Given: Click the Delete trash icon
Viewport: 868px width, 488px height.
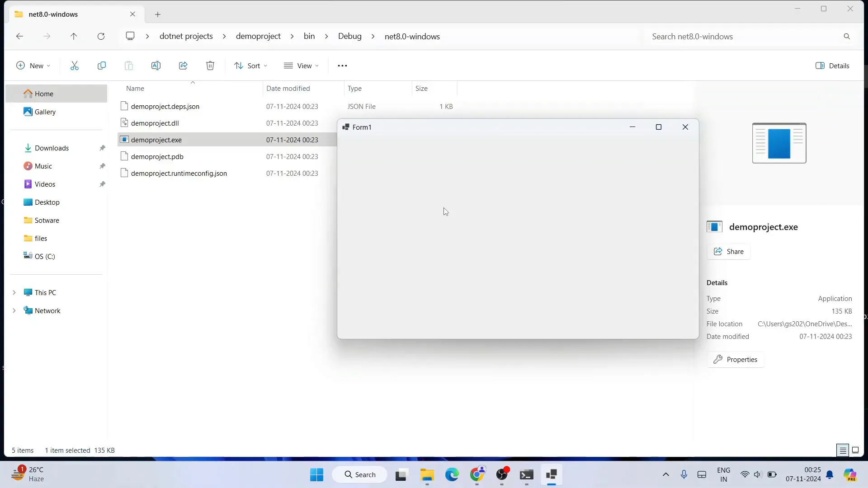Looking at the screenshot, I should [210, 66].
